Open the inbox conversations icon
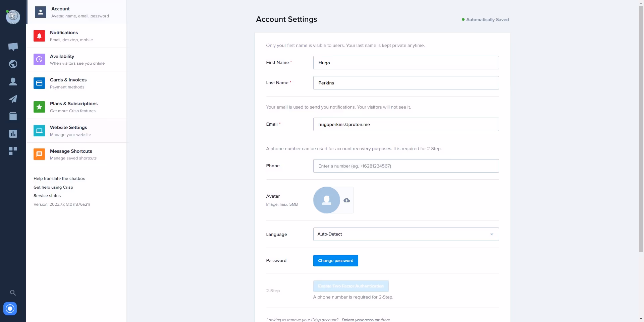 point(13,47)
